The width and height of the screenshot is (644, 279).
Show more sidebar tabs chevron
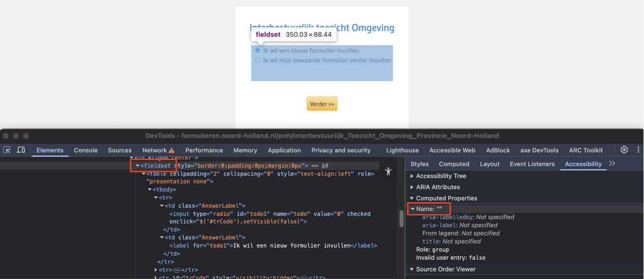(x=612, y=164)
